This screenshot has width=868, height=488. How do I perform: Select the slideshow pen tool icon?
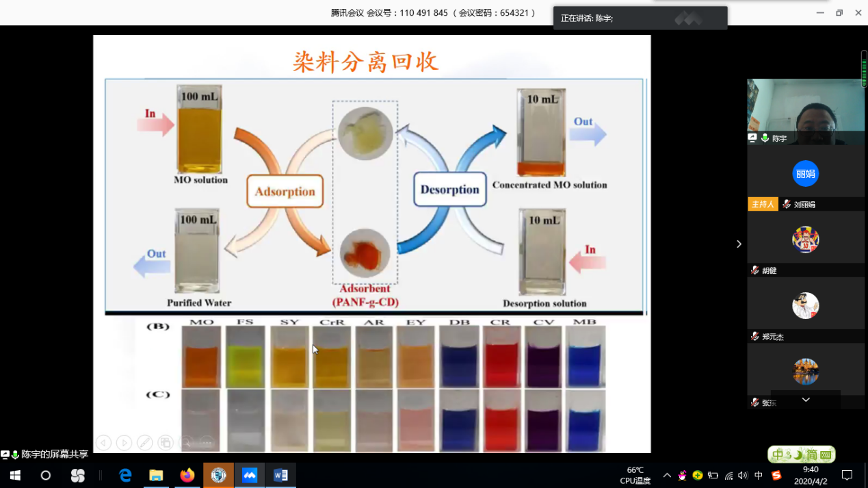[x=145, y=443]
